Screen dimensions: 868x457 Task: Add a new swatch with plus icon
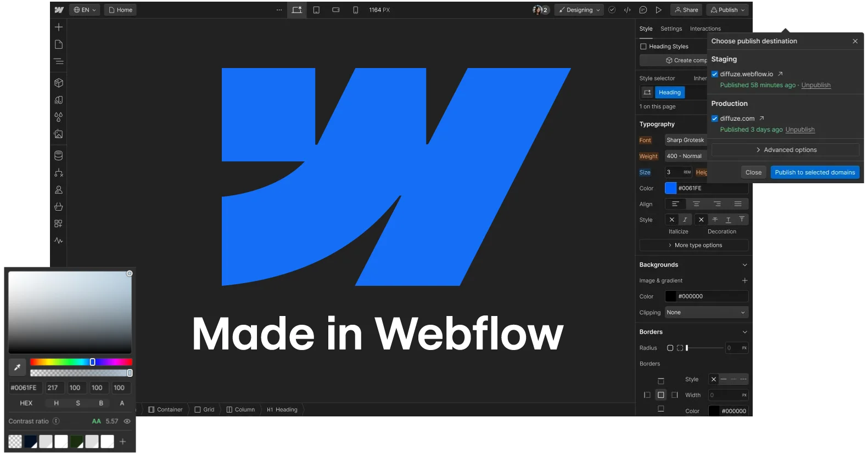coord(123,441)
